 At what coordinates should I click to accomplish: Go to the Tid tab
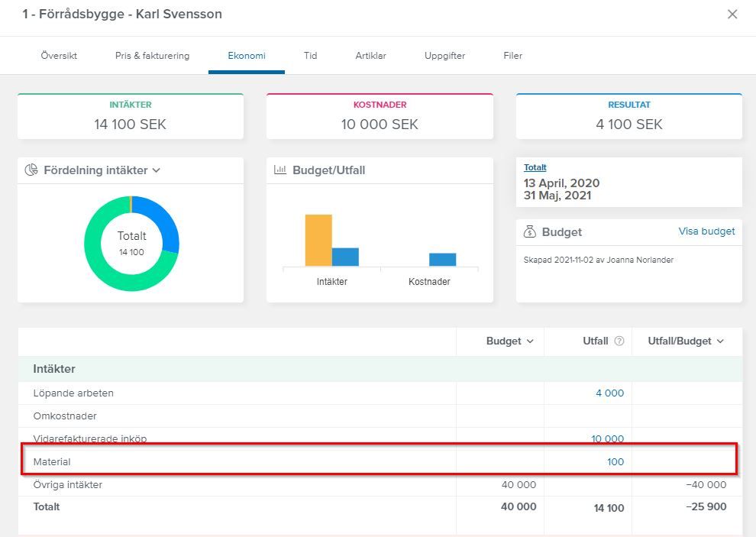click(x=311, y=56)
